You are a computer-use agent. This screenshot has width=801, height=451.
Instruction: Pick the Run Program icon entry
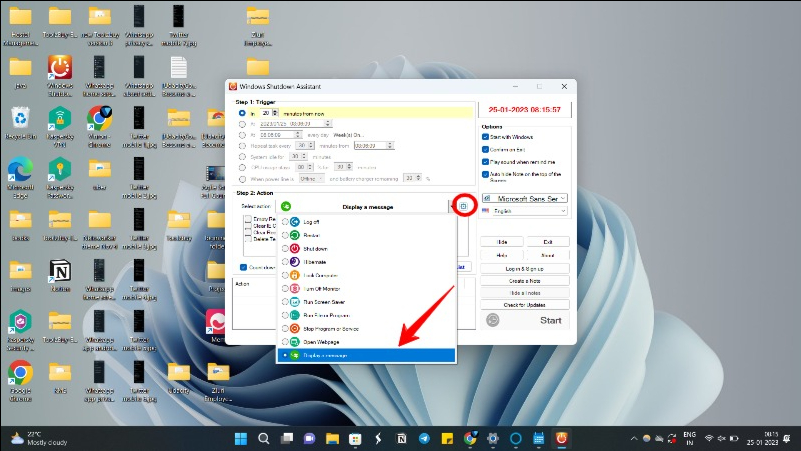(x=295, y=315)
